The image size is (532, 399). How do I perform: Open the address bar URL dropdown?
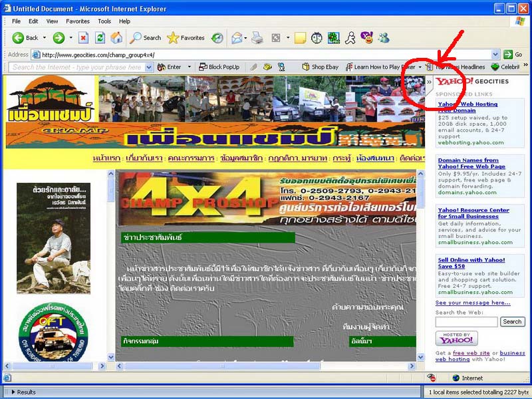coord(495,55)
